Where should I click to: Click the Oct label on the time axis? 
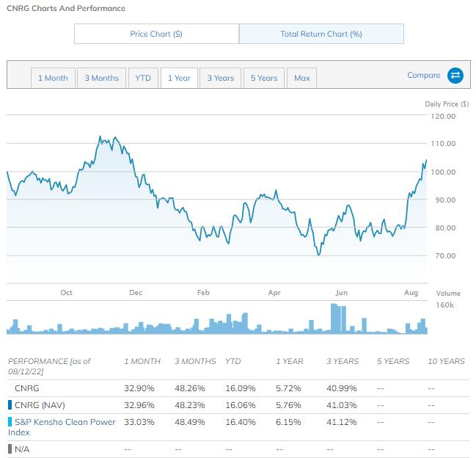[x=67, y=293]
